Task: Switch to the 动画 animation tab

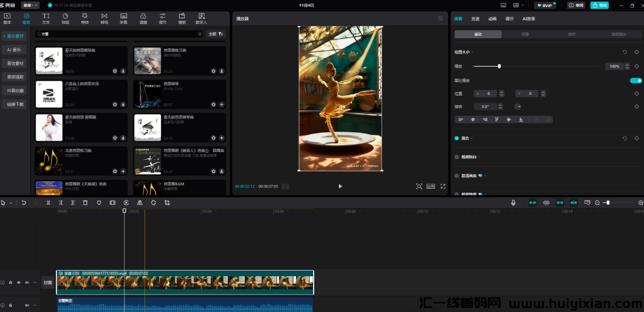Action: click(x=492, y=19)
